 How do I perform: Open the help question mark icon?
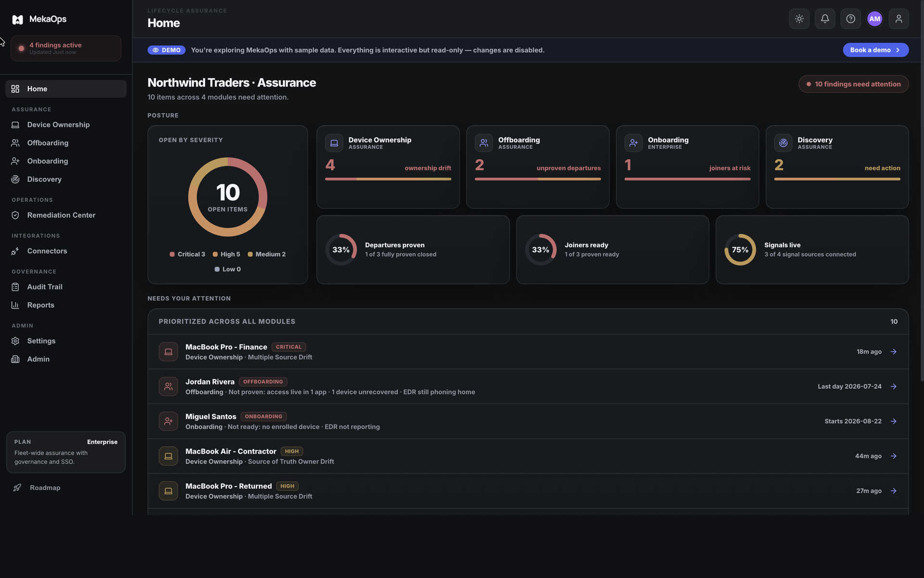coord(850,19)
